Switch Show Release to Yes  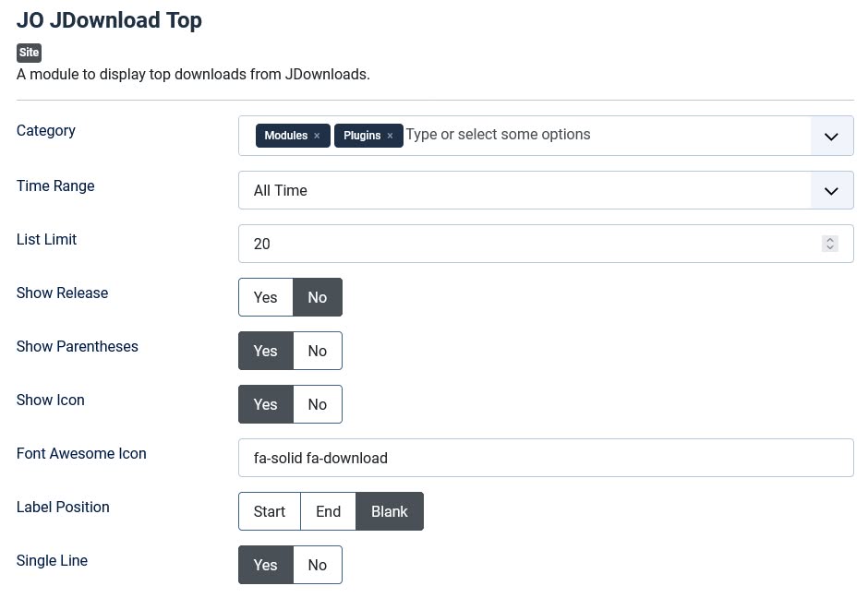(x=265, y=297)
